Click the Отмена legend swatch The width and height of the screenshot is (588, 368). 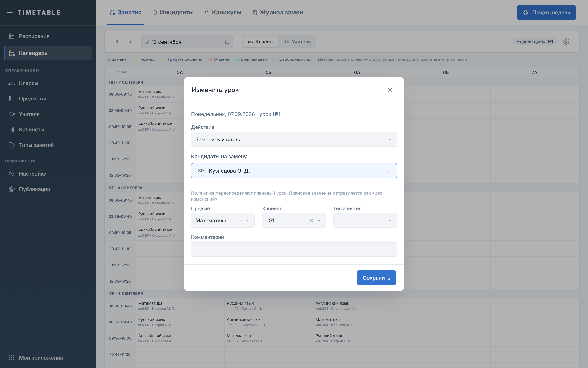click(x=210, y=60)
